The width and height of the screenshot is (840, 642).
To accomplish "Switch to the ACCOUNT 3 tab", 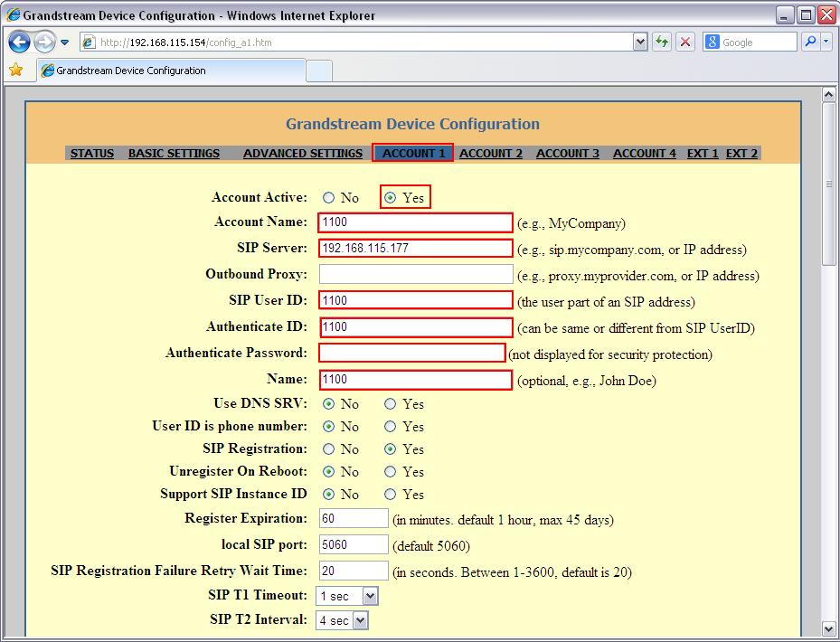I will tap(567, 153).
